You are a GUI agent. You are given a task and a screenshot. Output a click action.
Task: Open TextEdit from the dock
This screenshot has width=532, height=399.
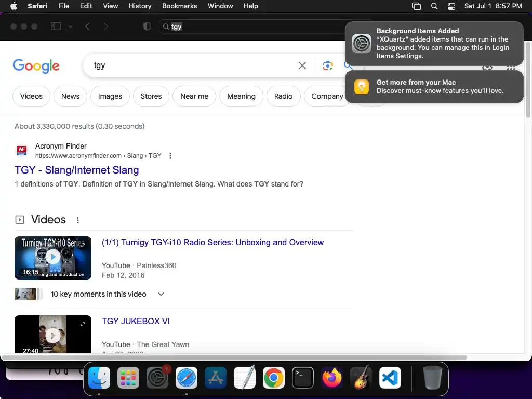[x=245, y=378]
